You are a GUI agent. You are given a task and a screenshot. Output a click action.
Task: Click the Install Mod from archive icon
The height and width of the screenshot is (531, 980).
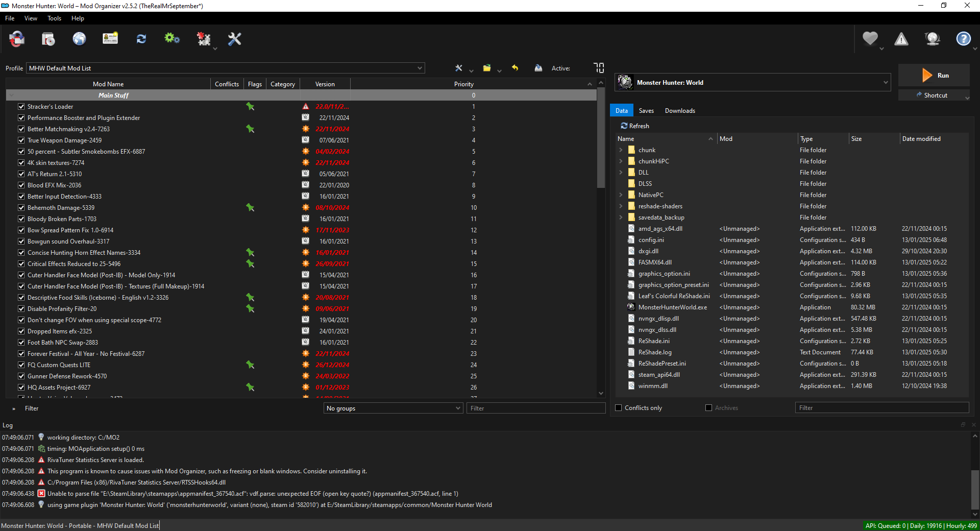pyautogui.click(x=48, y=39)
